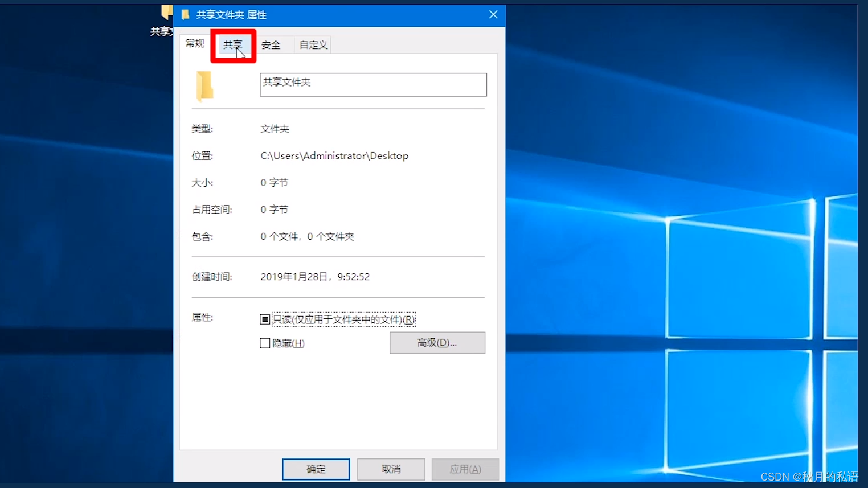
Task: Click the 大小 value 0 字节
Action: coord(274,183)
